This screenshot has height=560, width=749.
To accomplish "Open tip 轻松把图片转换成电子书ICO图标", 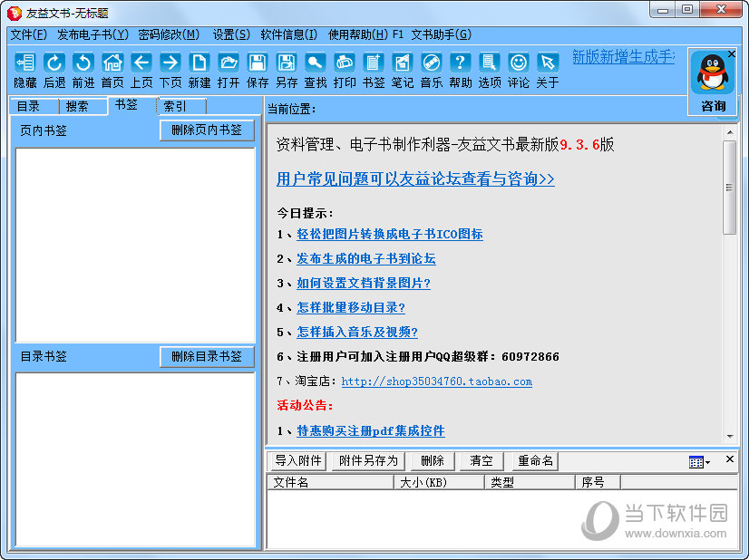I will [389, 234].
